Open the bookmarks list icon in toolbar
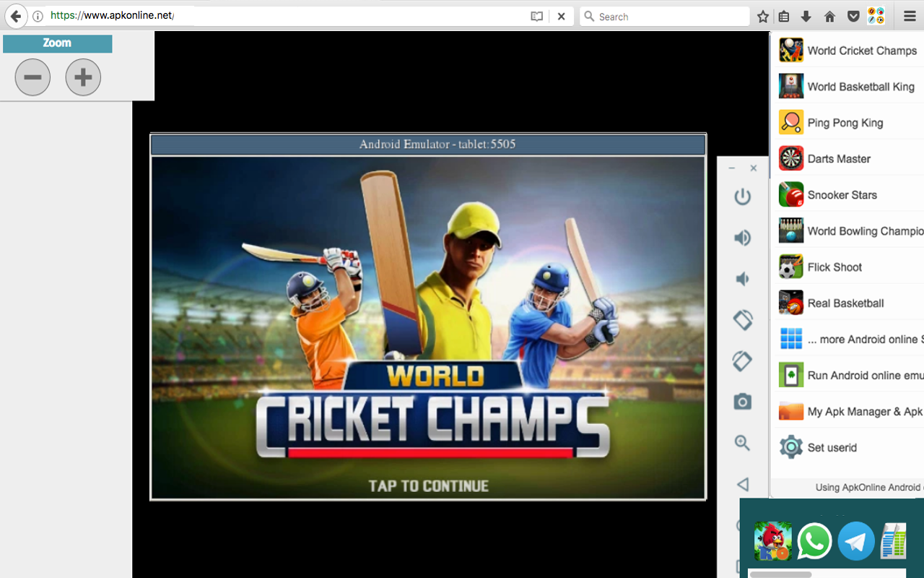This screenshot has width=924, height=578. 784,16
